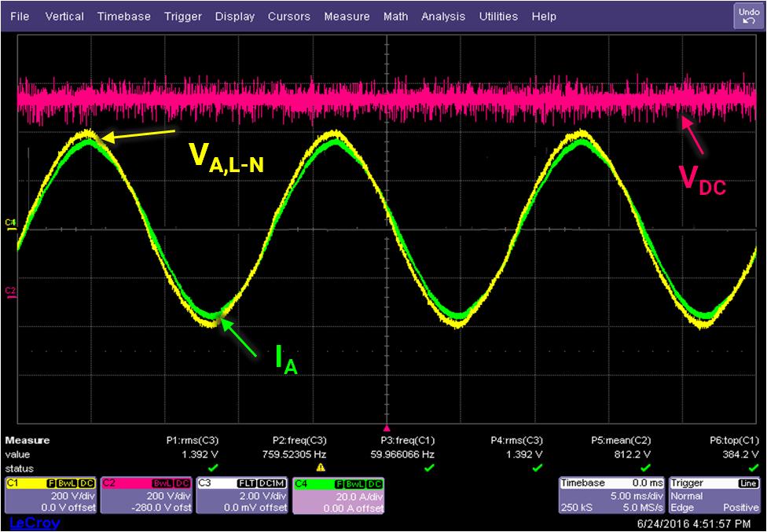Select the P4:rms(C3) measurement header
The image size is (767, 532).
[x=516, y=440]
